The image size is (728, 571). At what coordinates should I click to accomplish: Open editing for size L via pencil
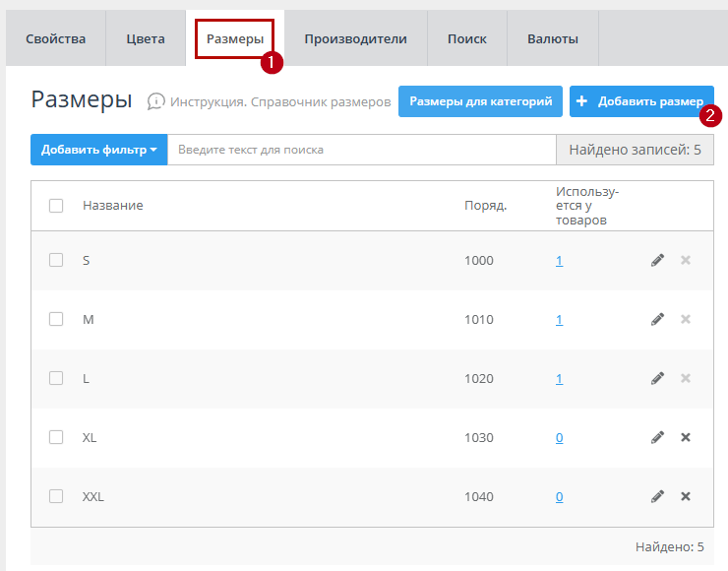coord(657,378)
